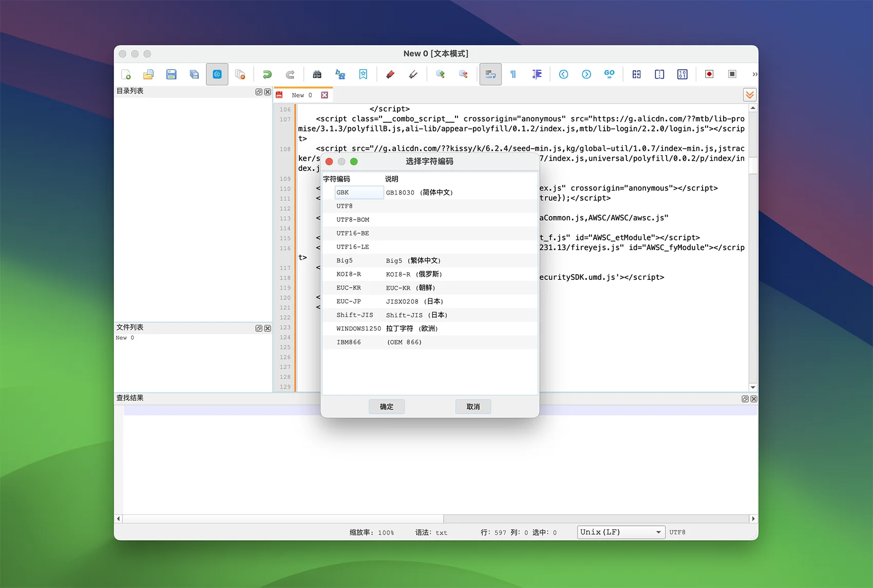Select the IBM866 encoding row
The image size is (873, 588).
[430, 342]
